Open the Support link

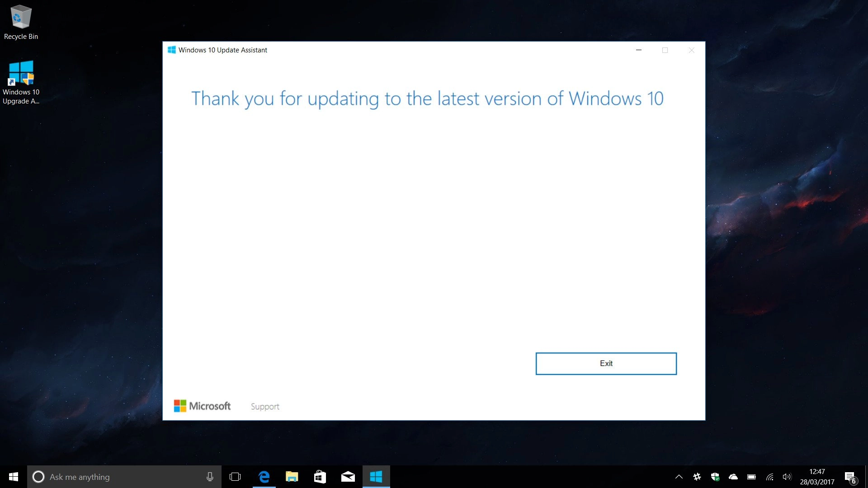coord(265,406)
